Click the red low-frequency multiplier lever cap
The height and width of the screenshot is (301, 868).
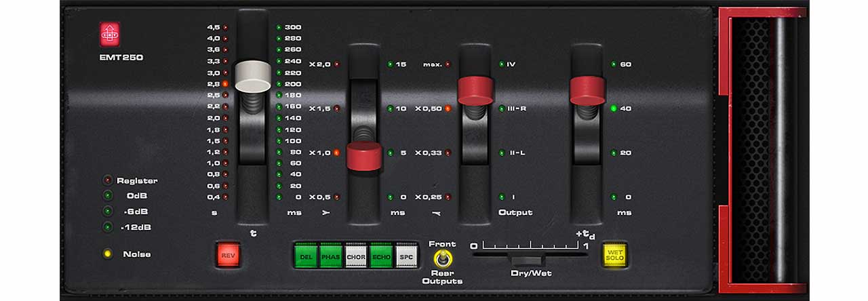pos(364,157)
